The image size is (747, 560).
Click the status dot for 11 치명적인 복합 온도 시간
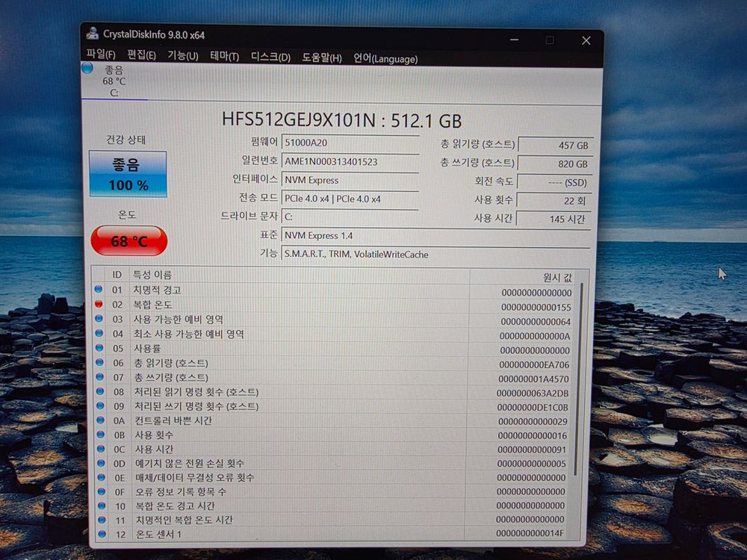(102, 520)
